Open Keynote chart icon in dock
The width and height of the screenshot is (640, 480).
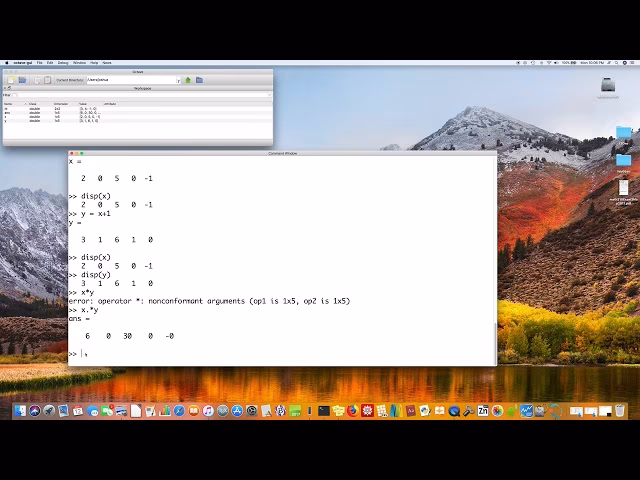(164, 411)
